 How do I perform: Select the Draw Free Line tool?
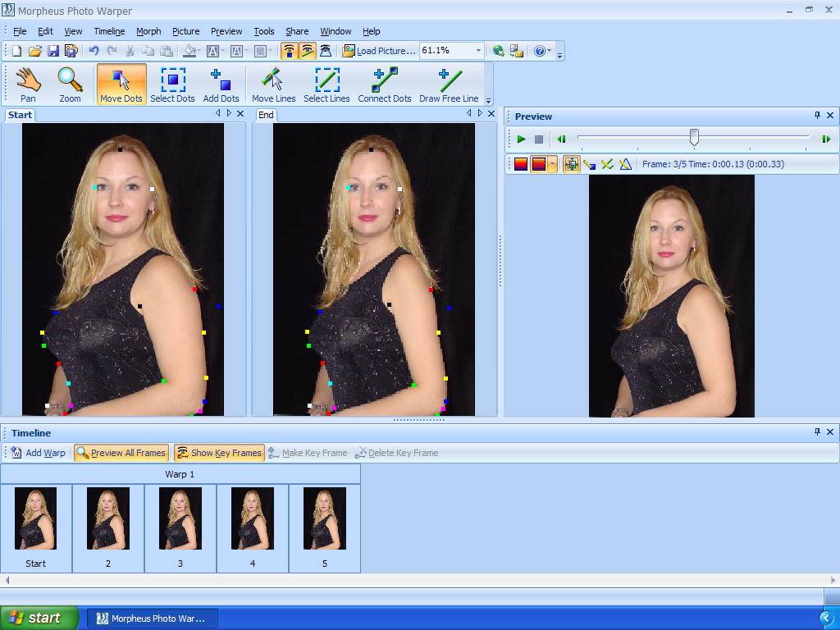coord(449,84)
